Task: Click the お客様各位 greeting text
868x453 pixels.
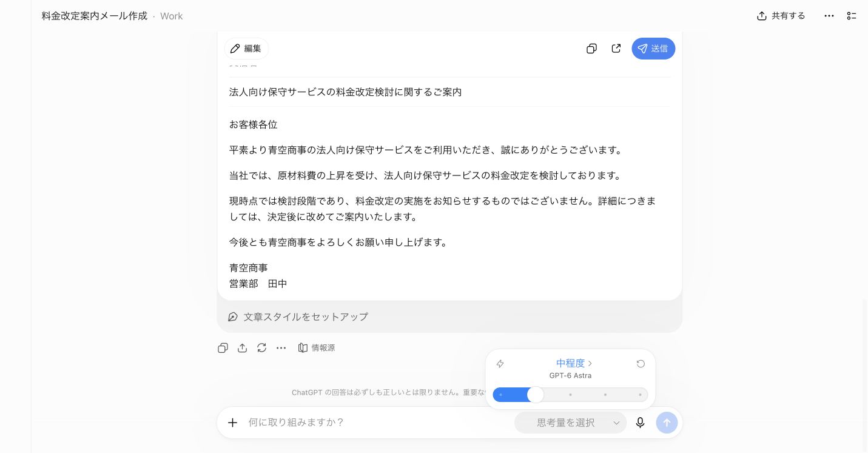Action: [254, 124]
